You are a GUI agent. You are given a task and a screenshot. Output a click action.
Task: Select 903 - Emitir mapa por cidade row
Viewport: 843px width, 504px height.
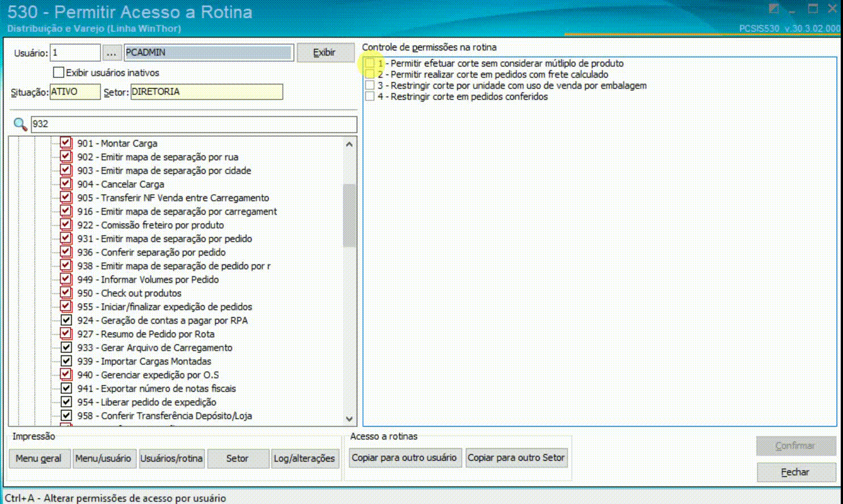click(x=164, y=171)
